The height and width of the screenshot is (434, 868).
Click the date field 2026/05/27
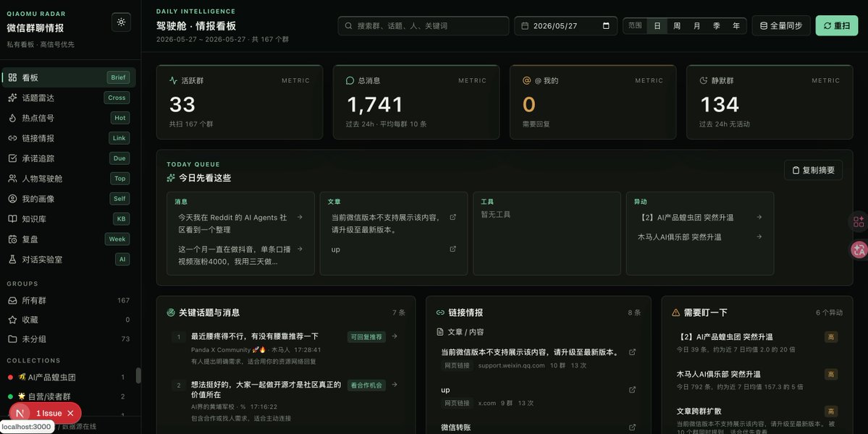pyautogui.click(x=565, y=26)
